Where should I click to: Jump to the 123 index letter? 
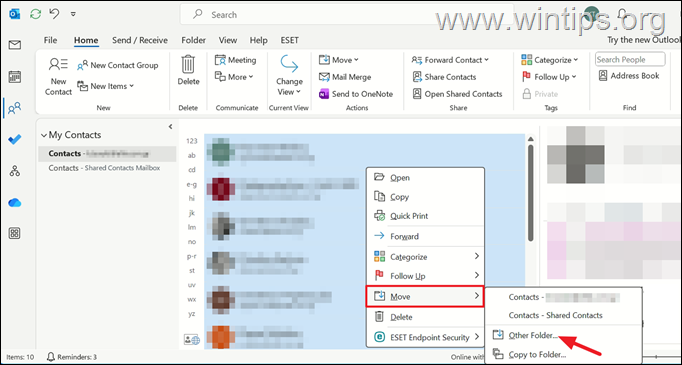point(191,141)
